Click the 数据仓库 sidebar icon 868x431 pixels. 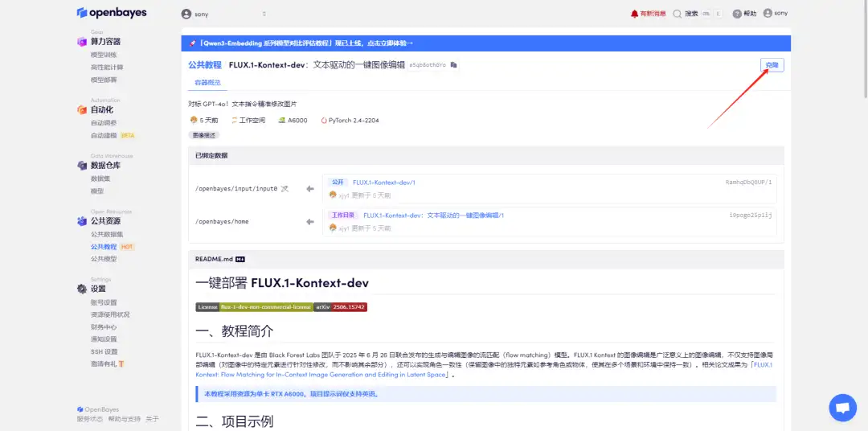(x=82, y=165)
